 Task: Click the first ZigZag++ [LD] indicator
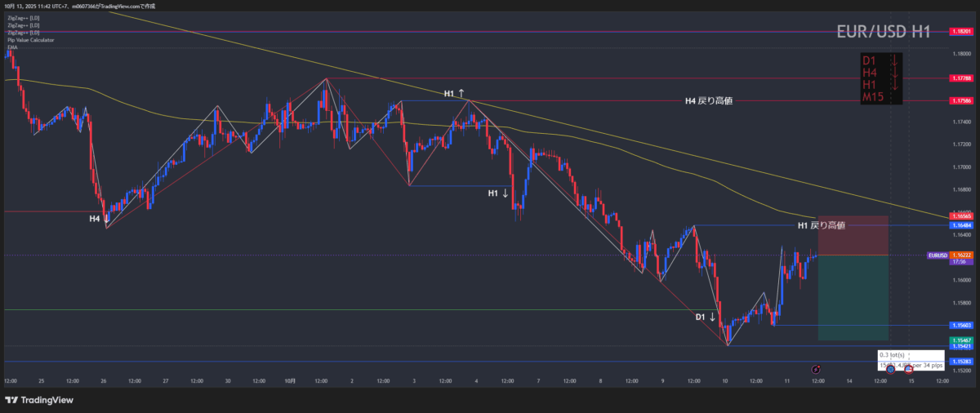coord(23,16)
